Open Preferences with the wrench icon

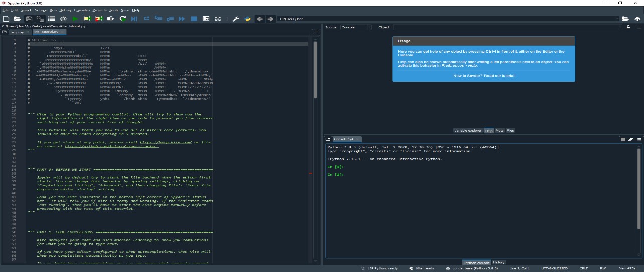pos(235,19)
